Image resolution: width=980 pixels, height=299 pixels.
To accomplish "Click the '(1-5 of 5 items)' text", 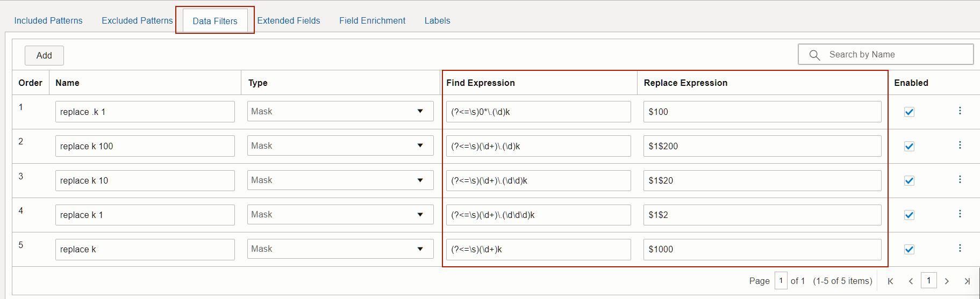I will tap(842, 281).
